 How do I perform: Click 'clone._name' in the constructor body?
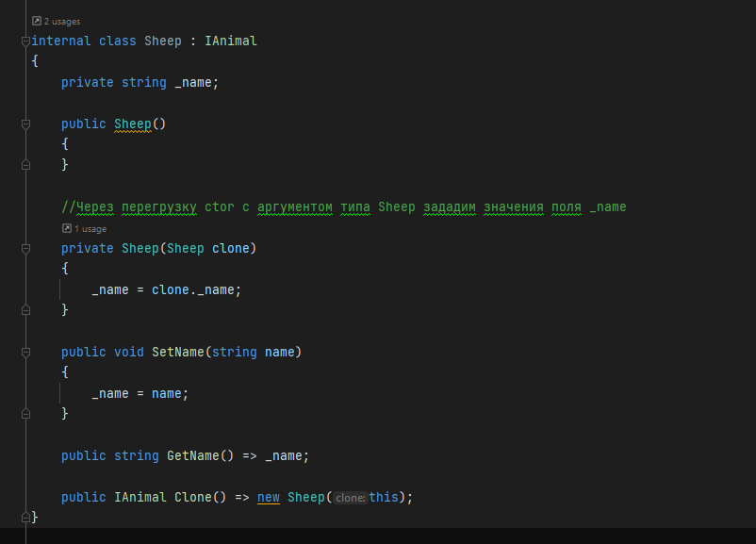(193, 289)
